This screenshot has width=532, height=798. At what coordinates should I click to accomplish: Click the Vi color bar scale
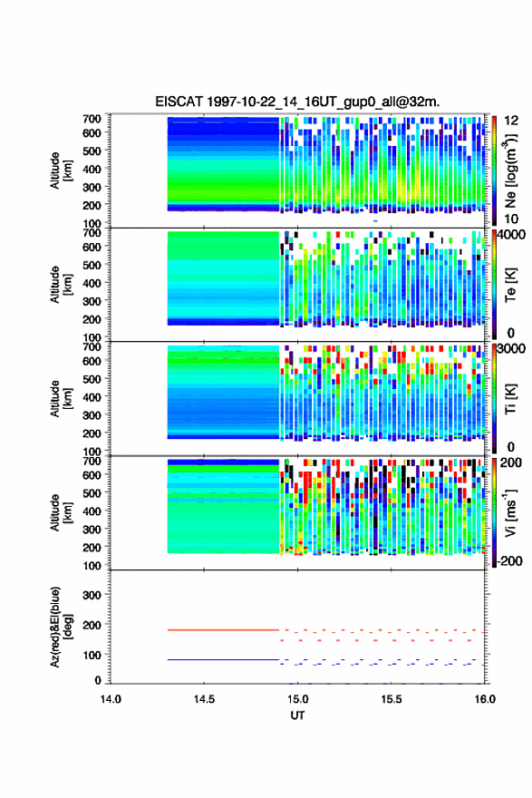[494, 512]
